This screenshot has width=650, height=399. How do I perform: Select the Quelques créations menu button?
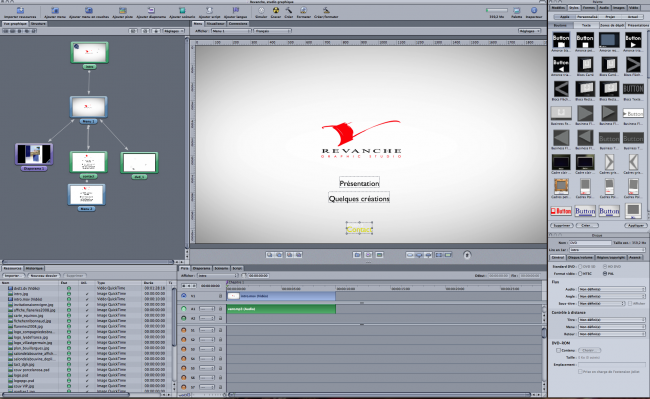(x=359, y=198)
